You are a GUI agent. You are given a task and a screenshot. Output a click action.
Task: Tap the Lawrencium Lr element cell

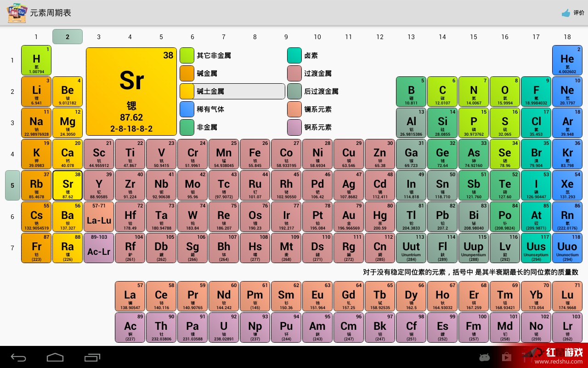pos(567,328)
